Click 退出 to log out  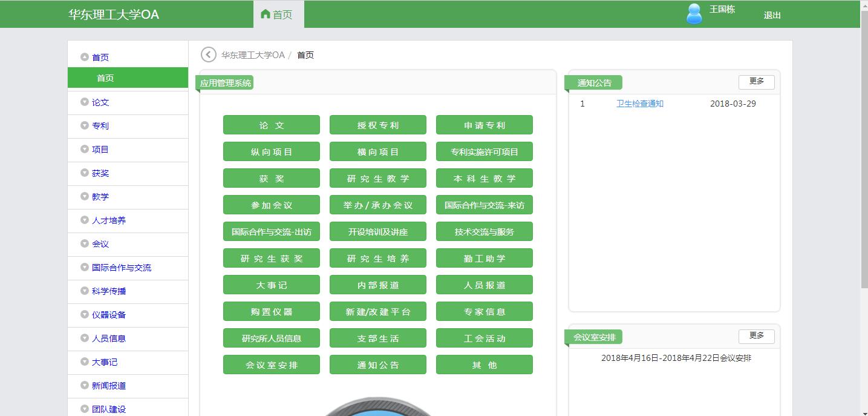tap(772, 15)
